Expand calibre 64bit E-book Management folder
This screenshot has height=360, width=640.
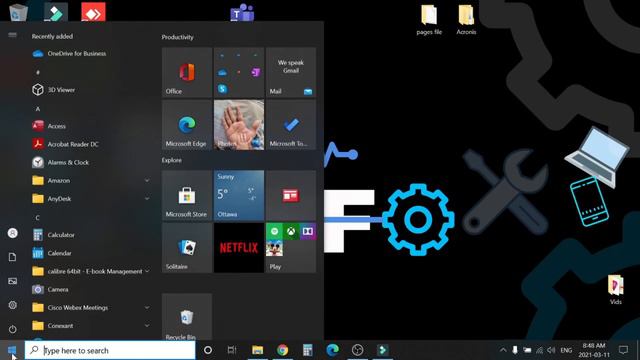tap(91, 271)
